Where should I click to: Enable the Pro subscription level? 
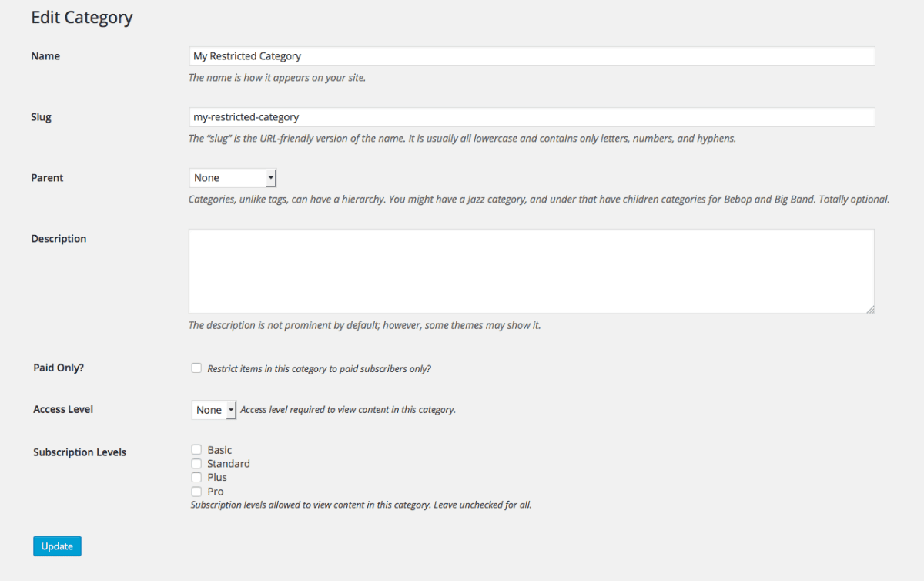pos(196,491)
